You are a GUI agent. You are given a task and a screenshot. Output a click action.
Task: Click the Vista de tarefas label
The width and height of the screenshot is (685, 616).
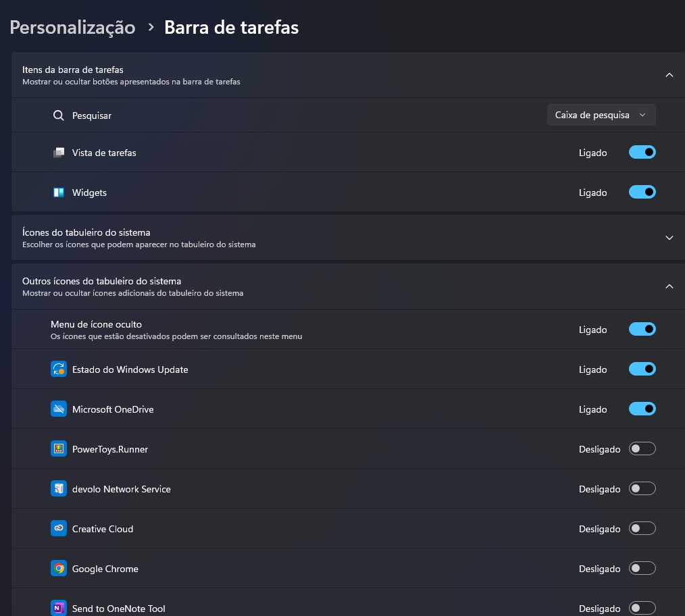coord(104,153)
